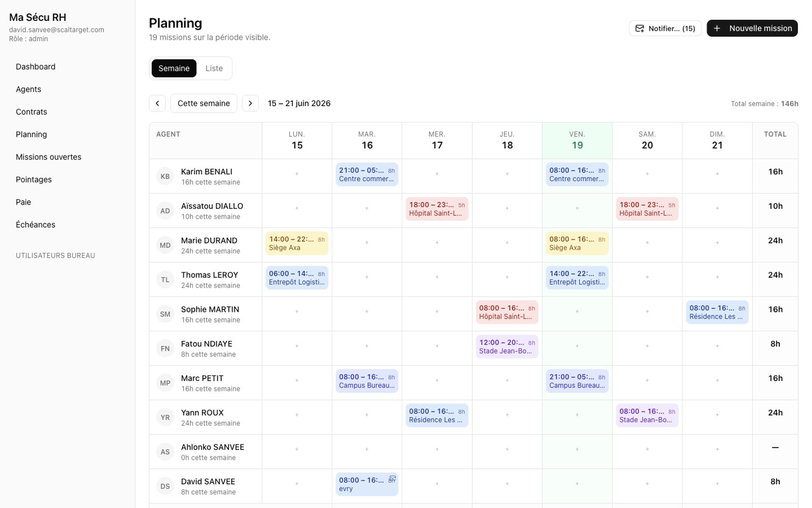Click the VEN. 19 column header
The width and height of the screenshot is (812, 508).
click(577, 140)
